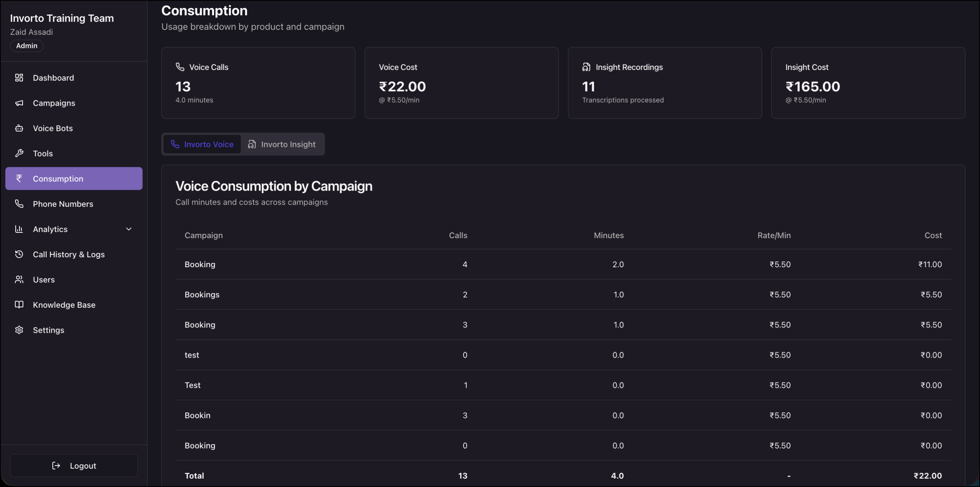
Task: Open the Dashboard page
Action: [74, 78]
